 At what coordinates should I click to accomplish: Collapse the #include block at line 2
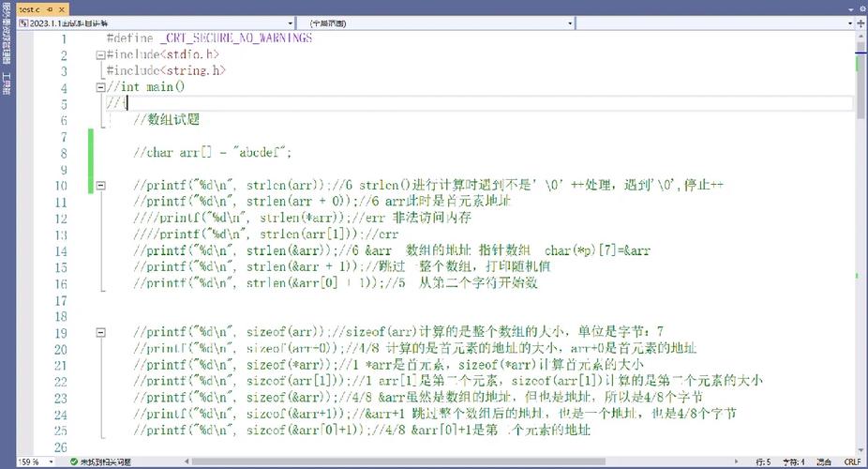(99, 55)
